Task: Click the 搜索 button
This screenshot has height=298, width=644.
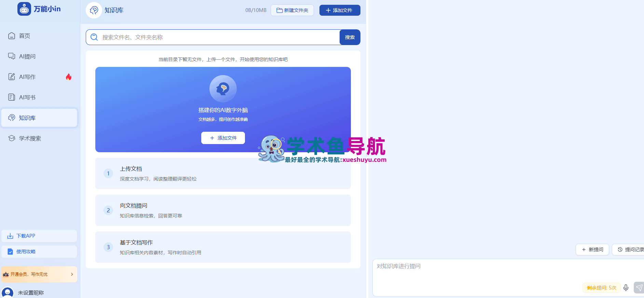Action: (x=350, y=37)
